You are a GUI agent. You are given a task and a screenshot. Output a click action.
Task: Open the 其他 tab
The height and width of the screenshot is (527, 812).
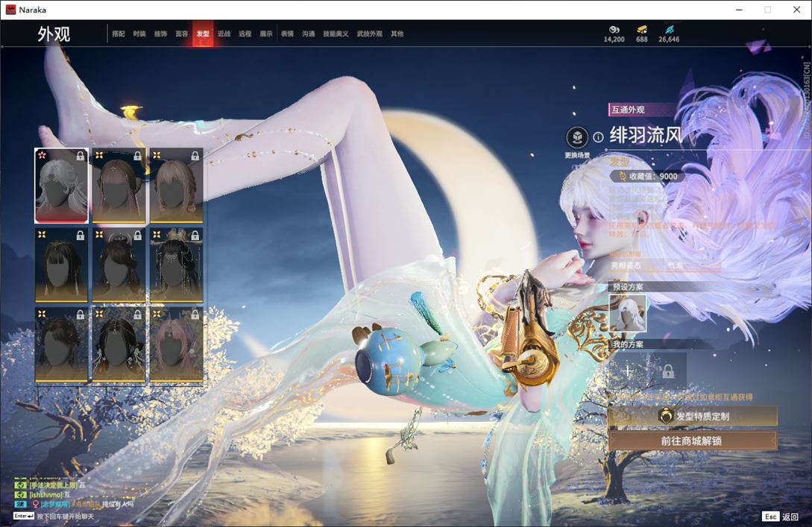(397, 34)
